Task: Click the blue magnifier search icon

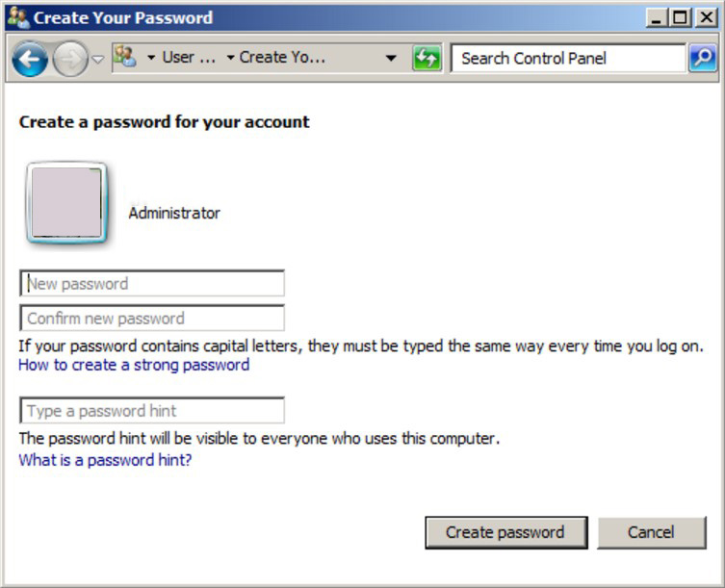Action: point(703,58)
